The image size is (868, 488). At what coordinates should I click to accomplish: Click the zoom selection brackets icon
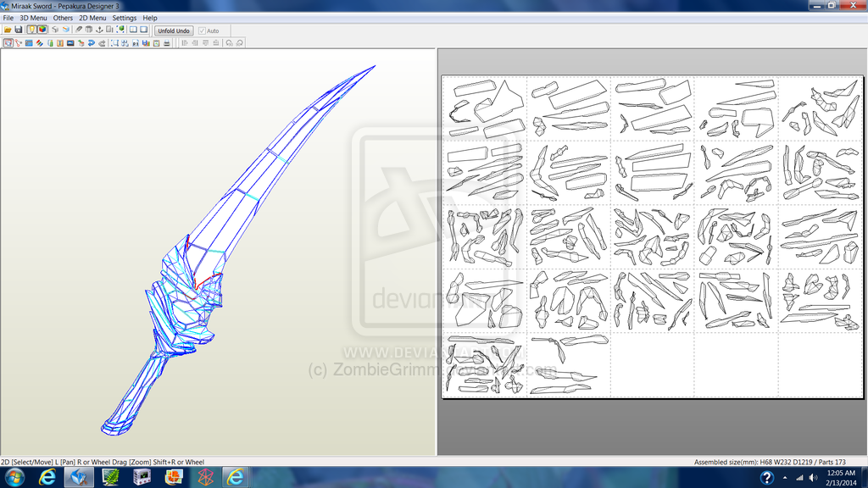click(x=114, y=42)
